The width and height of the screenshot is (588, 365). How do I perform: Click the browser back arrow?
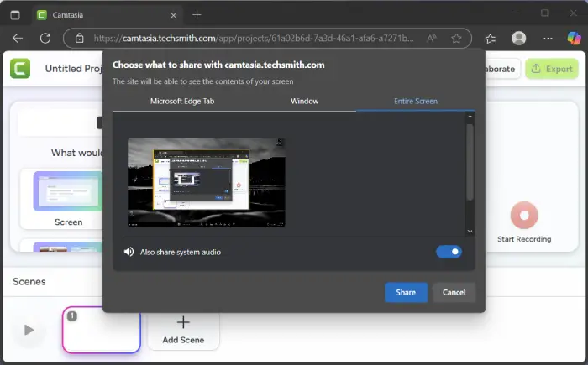click(x=18, y=39)
